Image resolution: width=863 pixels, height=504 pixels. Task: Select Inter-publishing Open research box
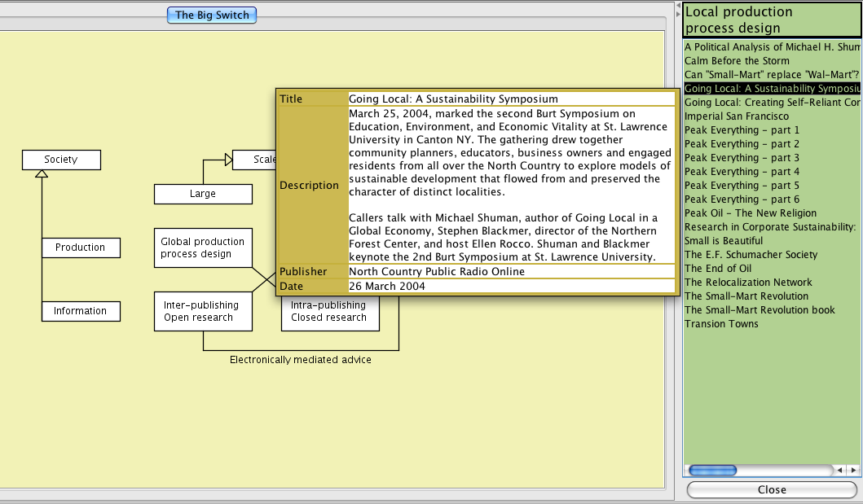[x=203, y=311]
